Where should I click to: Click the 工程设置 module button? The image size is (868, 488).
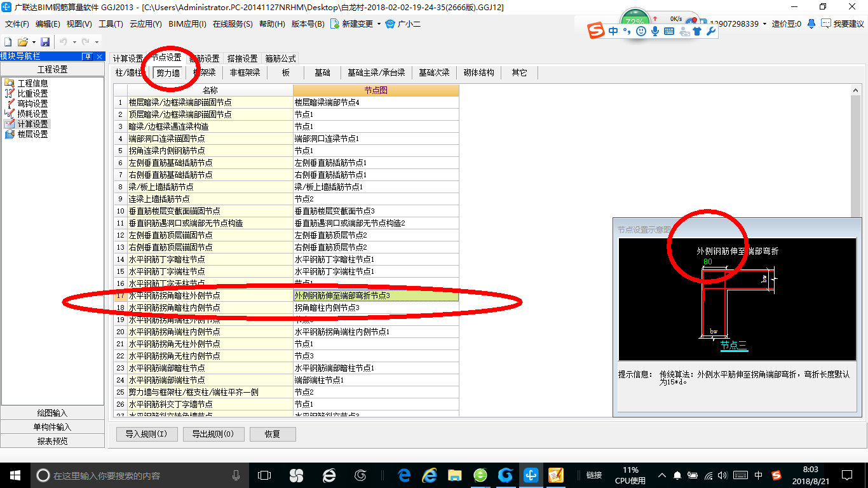click(52, 69)
